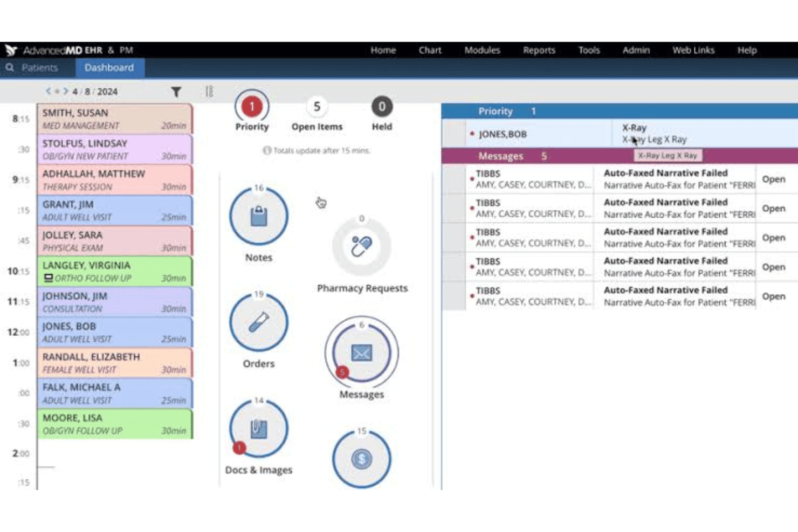Open the Messages envelope donut icon

362,353
